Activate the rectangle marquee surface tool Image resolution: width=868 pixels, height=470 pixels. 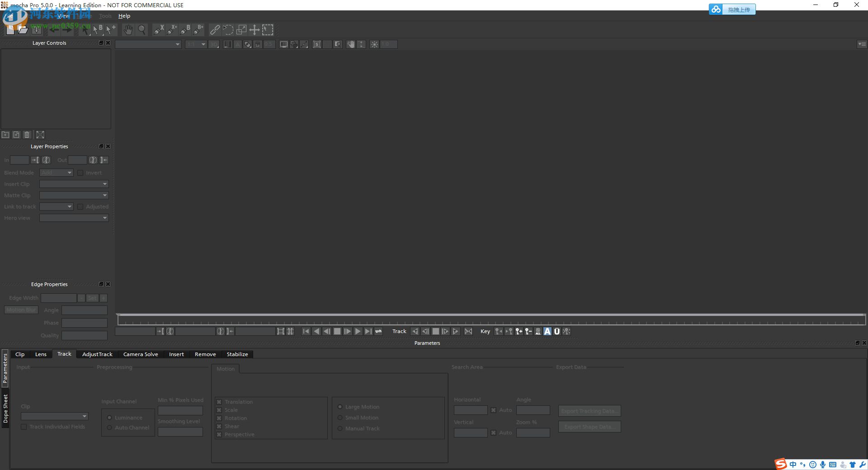tap(268, 30)
